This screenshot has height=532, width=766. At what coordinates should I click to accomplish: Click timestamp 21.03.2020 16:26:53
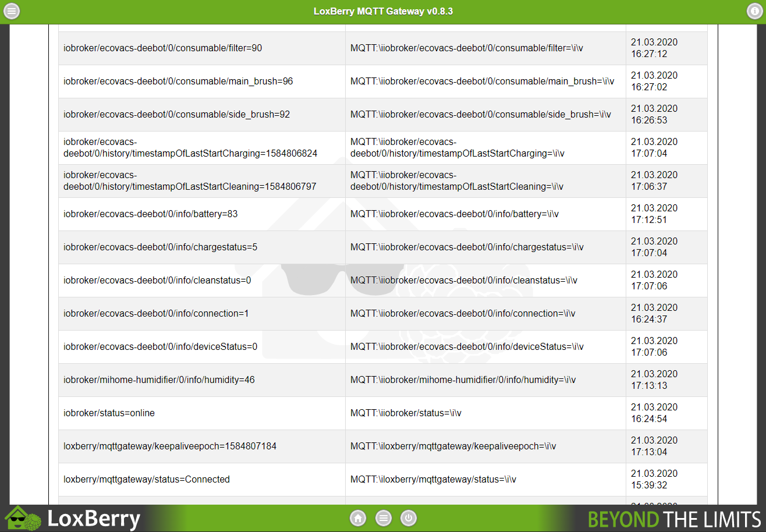(654, 115)
